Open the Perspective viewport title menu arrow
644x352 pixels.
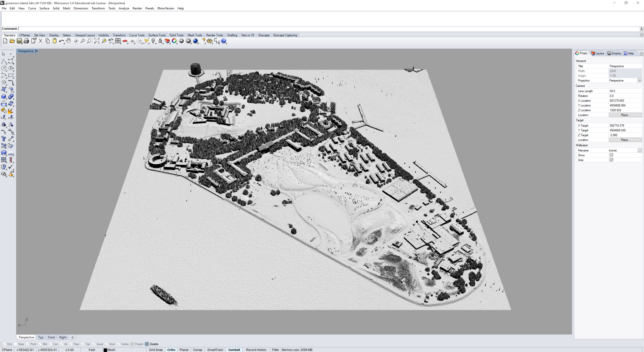[37, 51]
